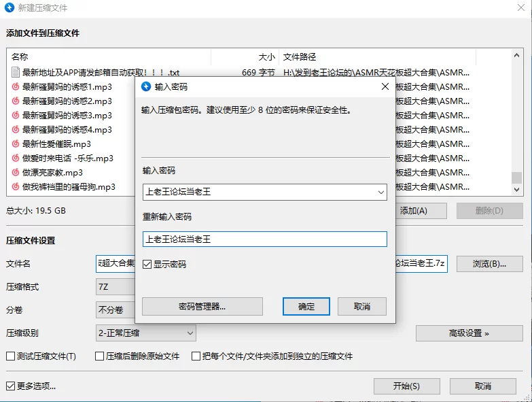The height and width of the screenshot is (402, 532).
Task: Click 取消 at the bottom of main window
Action: click(x=483, y=386)
